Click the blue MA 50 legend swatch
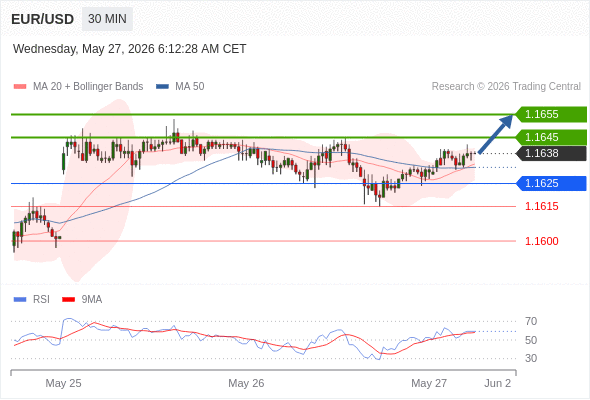This screenshot has height=400, width=590. click(x=162, y=87)
